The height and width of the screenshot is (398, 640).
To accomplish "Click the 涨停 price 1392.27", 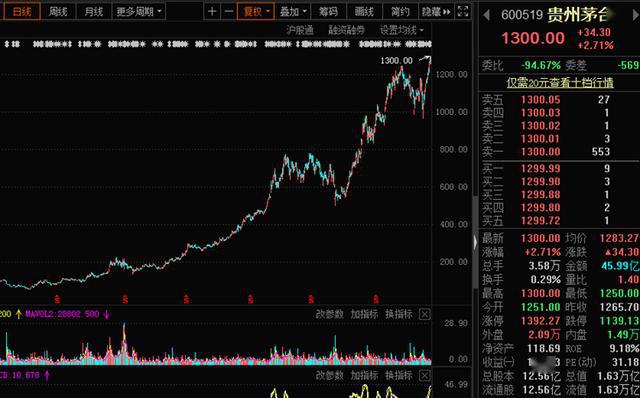I will 541,321.
